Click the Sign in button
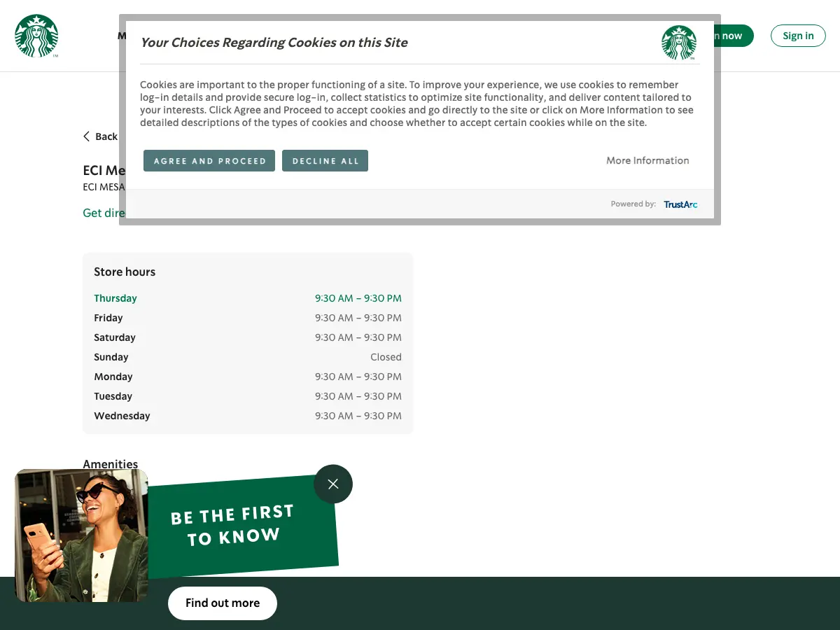This screenshot has height=630, width=840. [798, 36]
